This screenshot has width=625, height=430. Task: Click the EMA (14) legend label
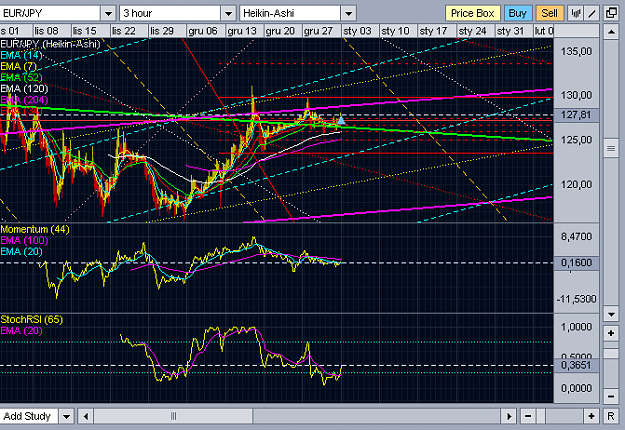[x=21, y=55]
